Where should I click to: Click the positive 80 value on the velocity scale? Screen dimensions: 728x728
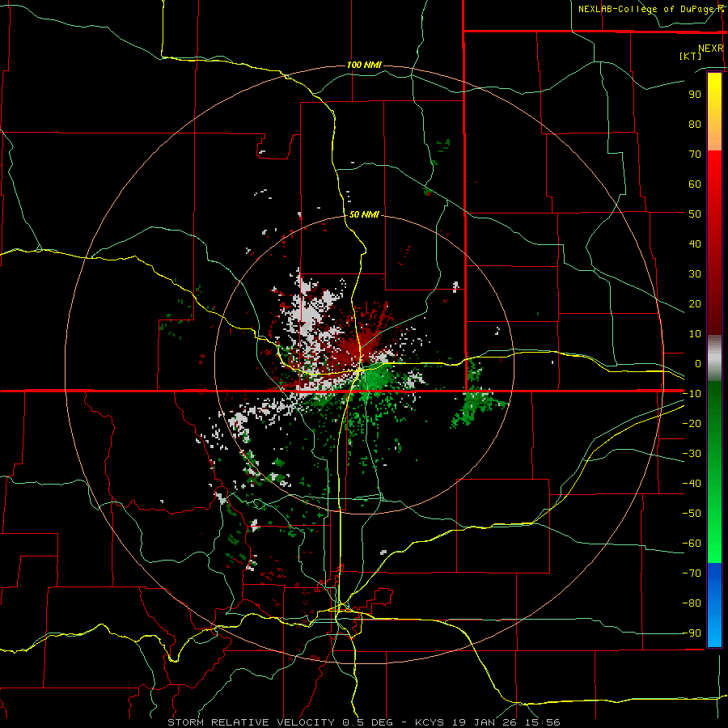(x=695, y=125)
